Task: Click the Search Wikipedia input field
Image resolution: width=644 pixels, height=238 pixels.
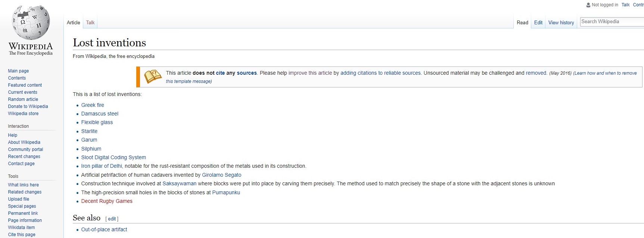Action: coord(612,22)
